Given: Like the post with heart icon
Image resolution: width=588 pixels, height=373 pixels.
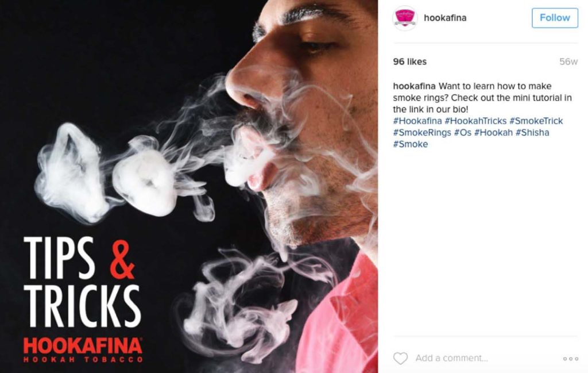Looking at the screenshot, I should click(x=400, y=359).
